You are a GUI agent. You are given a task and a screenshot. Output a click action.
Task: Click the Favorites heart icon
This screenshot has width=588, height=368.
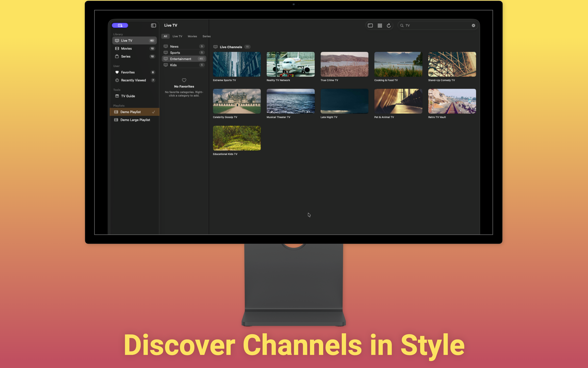[x=117, y=72]
